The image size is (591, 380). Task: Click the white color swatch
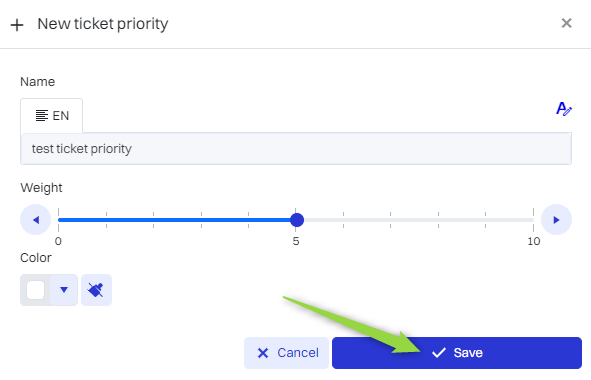36,290
